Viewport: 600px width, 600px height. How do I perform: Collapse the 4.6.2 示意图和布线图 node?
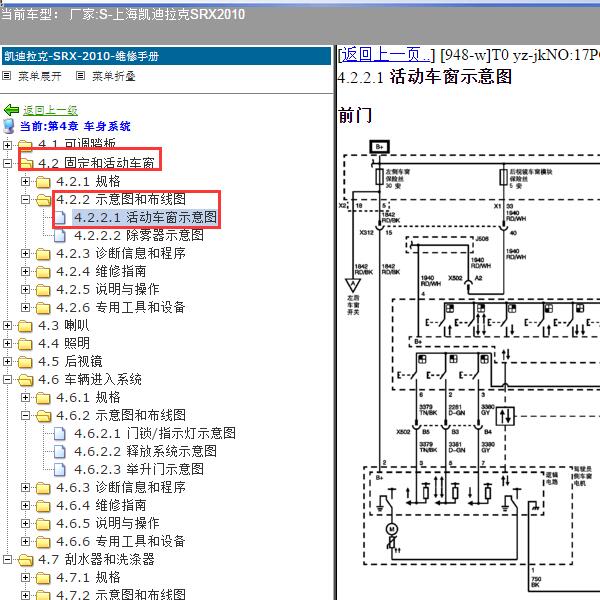click(25, 415)
